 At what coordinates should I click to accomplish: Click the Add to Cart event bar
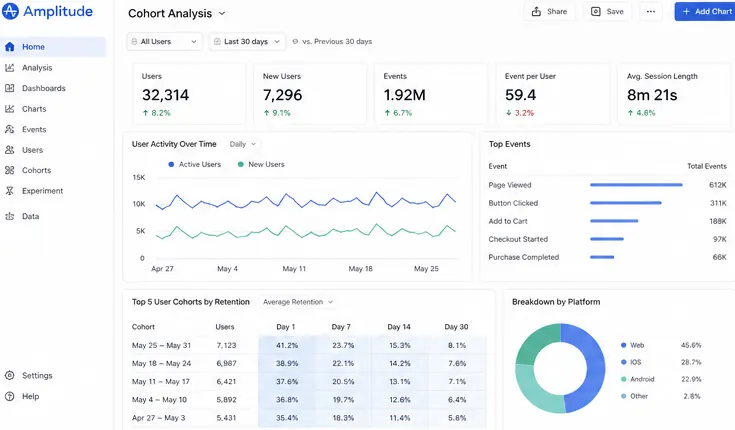point(614,221)
